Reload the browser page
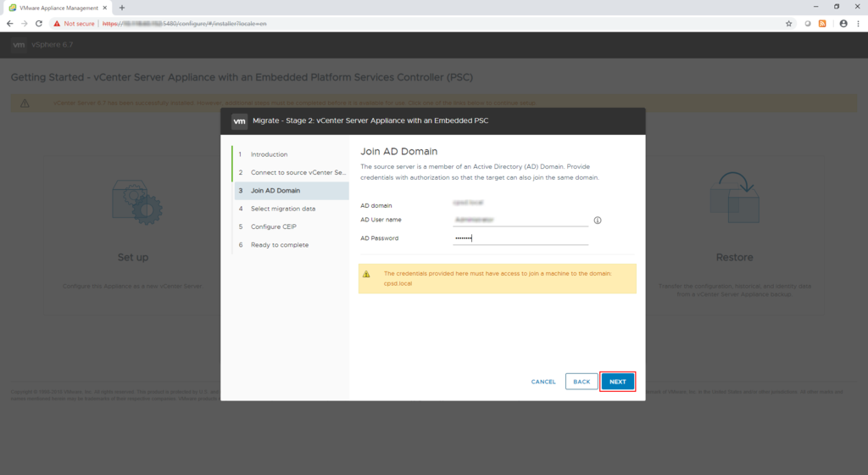 (x=39, y=23)
